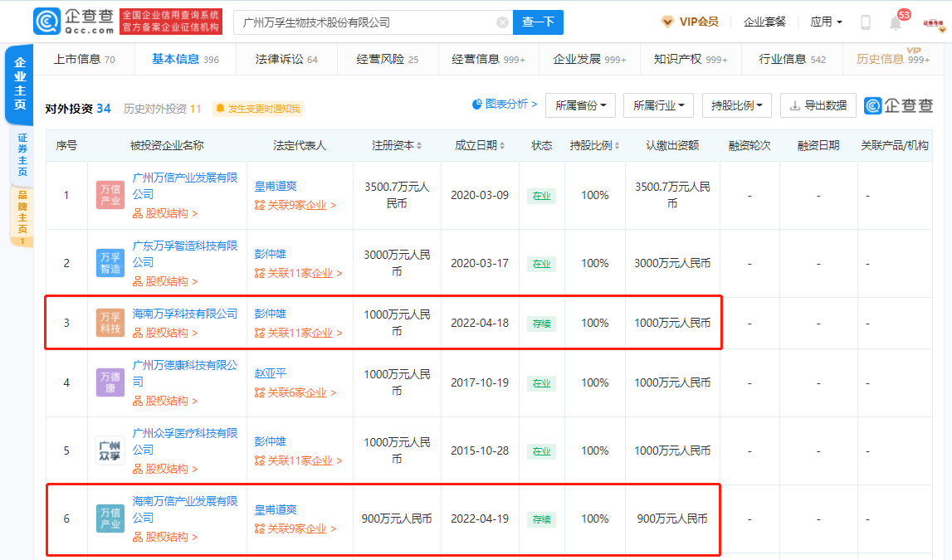
Task: Open legal representative 赵亚平 link
Action: coord(271,373)
